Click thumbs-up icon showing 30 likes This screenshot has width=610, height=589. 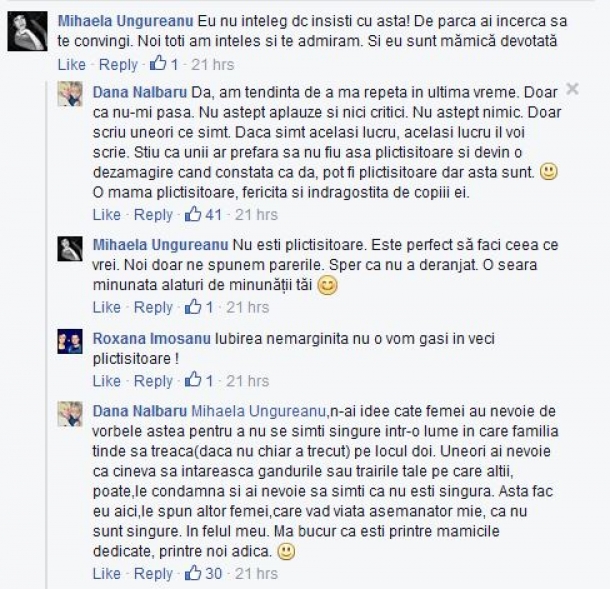click(x=193, y=573)
